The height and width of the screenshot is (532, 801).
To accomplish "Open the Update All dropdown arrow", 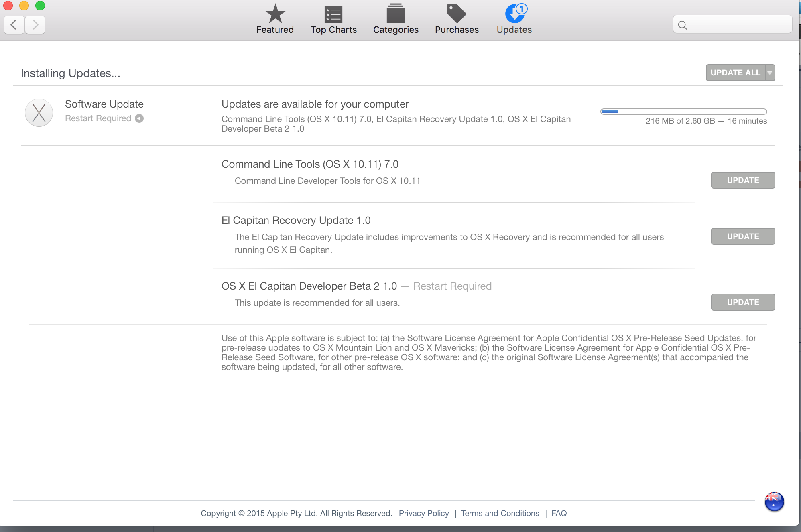I will click(x=770, y=73).
